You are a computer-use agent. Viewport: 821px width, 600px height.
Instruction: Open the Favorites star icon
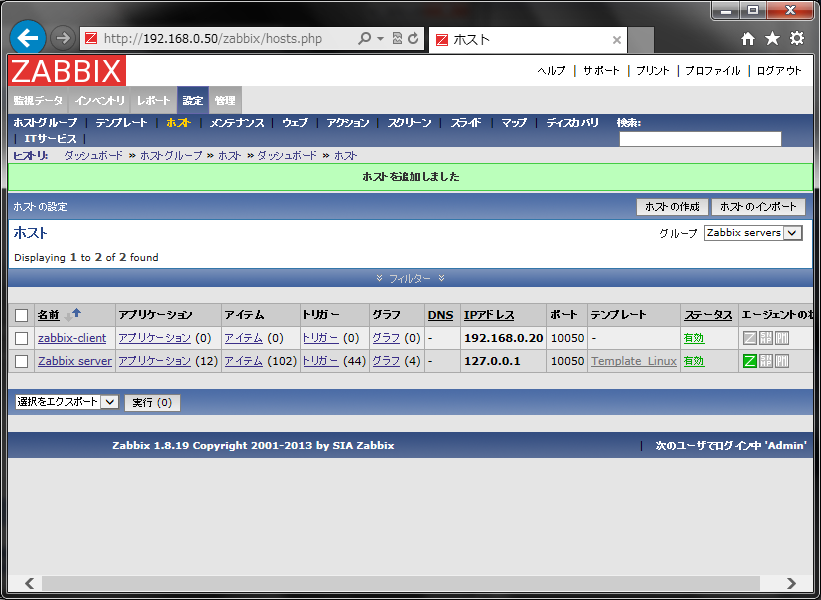[x=772, y=38]
